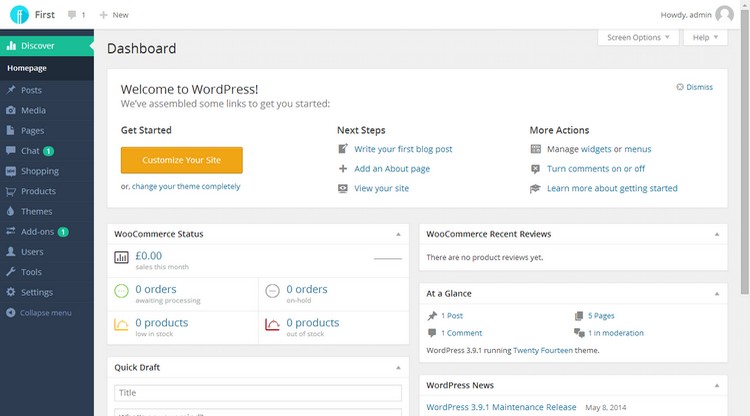Open the Products menu item
750x416 pixels.
tap(38, 191)
